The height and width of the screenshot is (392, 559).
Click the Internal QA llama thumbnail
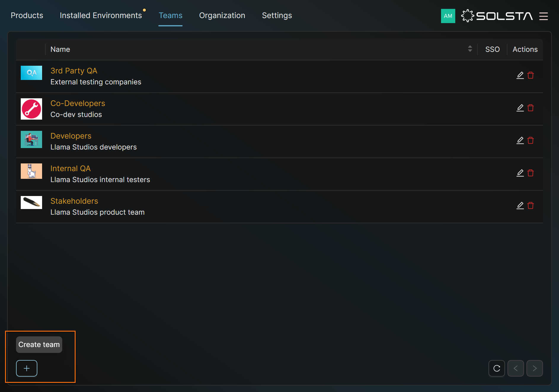click(x=31, y=171)
